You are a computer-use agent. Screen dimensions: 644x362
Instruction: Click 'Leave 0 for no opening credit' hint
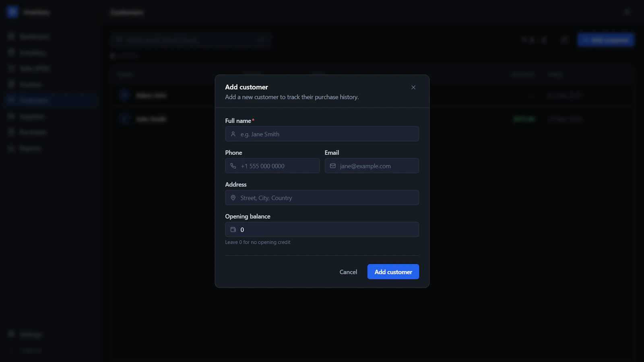258,242
